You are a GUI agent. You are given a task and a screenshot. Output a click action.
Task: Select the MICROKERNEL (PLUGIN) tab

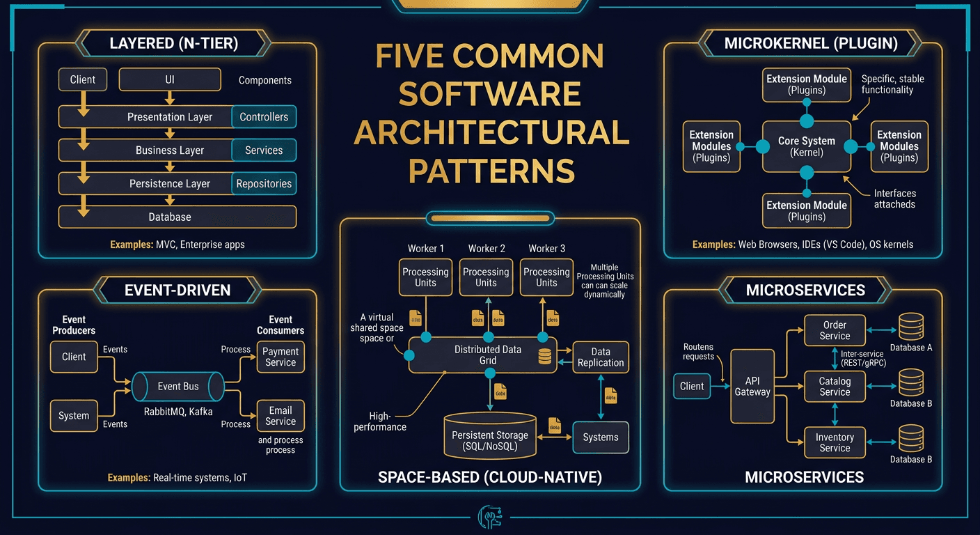tap(809, 43)
